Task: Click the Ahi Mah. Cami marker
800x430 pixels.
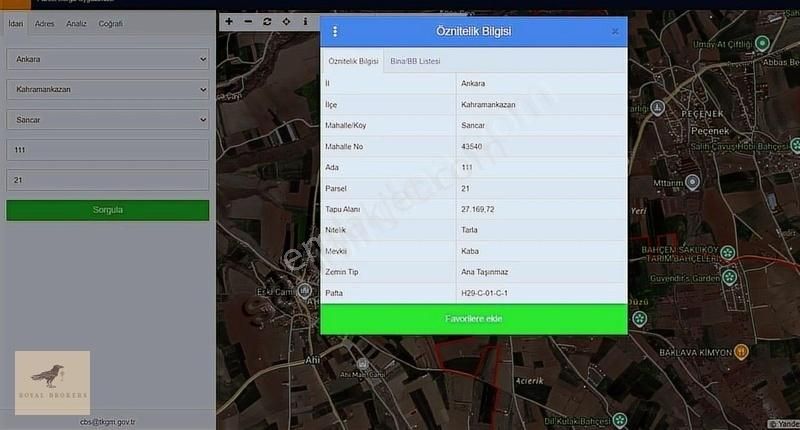Action: (x=362, y=364)
